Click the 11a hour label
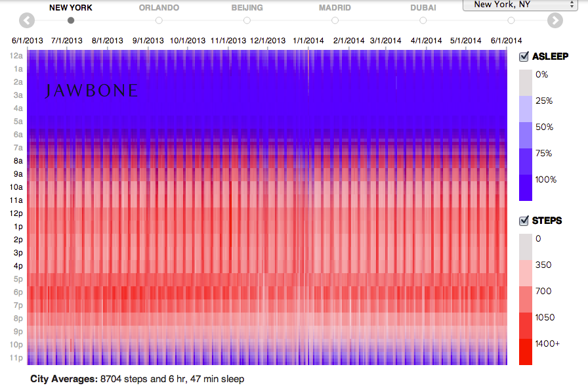The height and width of the screenshot is (392, 588). coord(16,200)
